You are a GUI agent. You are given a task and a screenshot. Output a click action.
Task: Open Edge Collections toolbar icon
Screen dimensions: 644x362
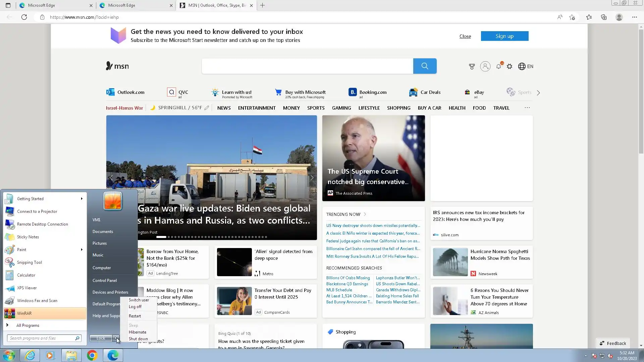tap(604, 17)
